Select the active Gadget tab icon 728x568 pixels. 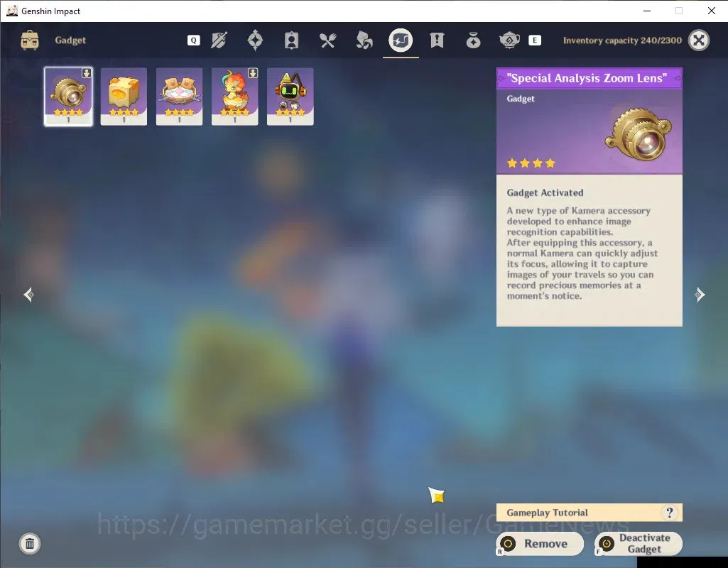tap(401, 40)
